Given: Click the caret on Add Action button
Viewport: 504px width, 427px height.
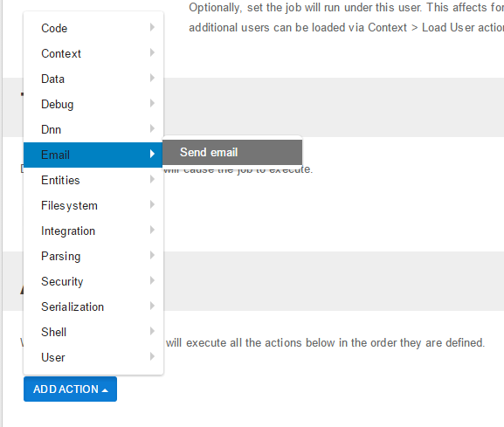Looking at the screenshot, I should click(x=105, y=390).
